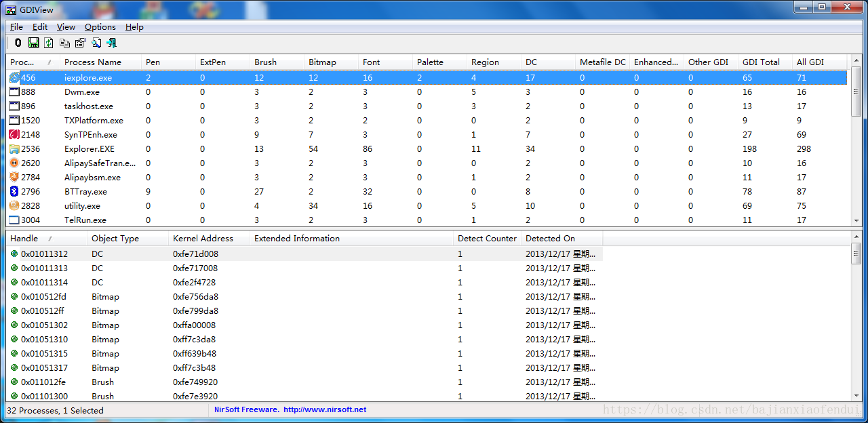Click the red SynTPEnh.exe icon
Screen dimensions: 868x423
coord(14,135)
